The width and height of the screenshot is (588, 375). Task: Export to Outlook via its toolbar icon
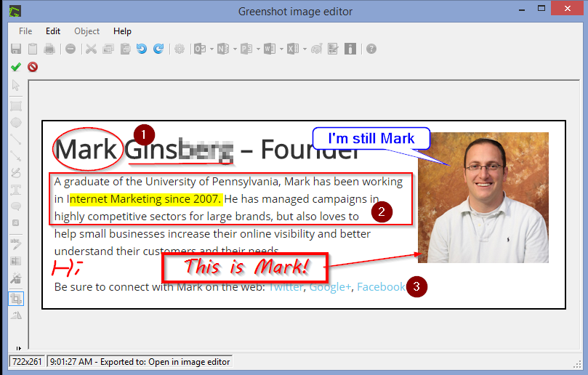pyautogui.click(x=200, y=49)
